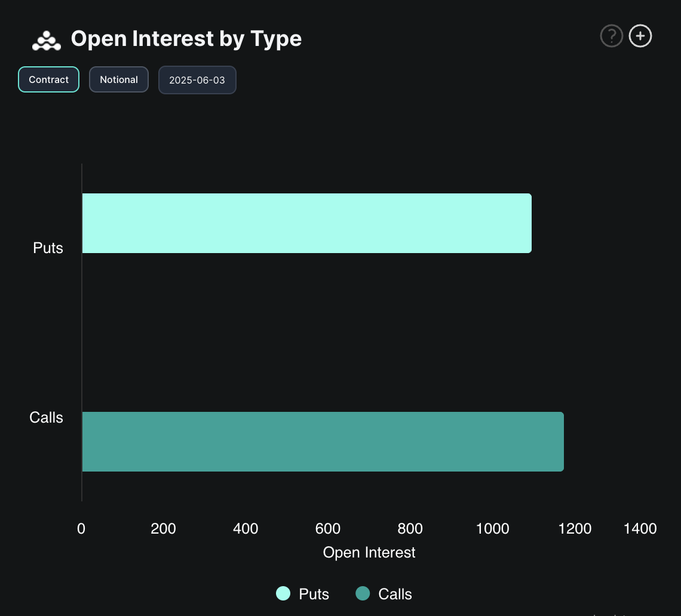Select the Puts y-axis category label
Screen dimensions: 681x616
(48, 248)
